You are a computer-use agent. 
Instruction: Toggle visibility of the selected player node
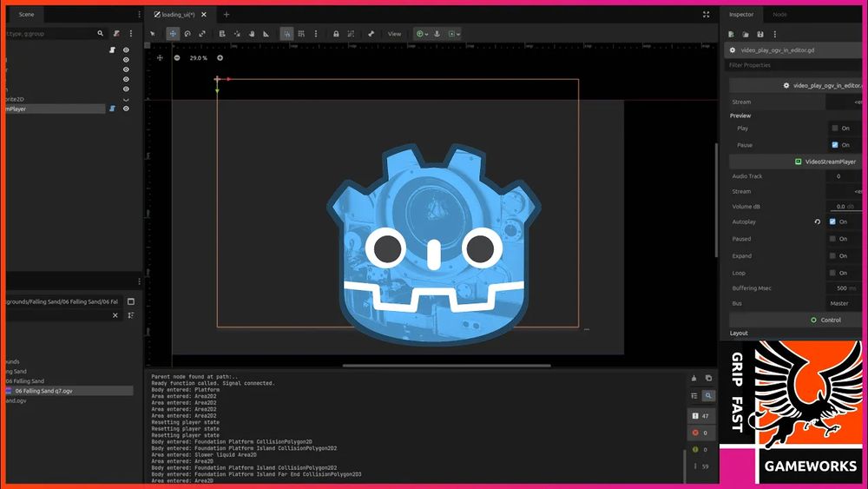126,109
